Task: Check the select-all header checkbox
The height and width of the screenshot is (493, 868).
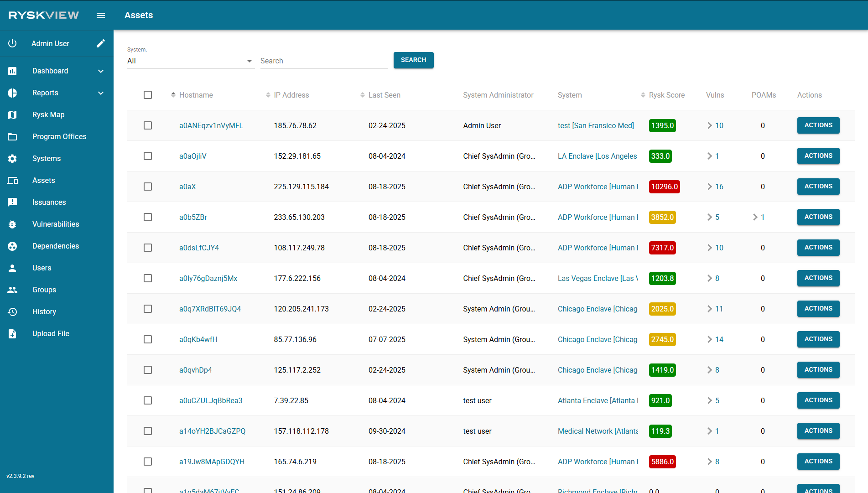Action: tap(148, 95)
